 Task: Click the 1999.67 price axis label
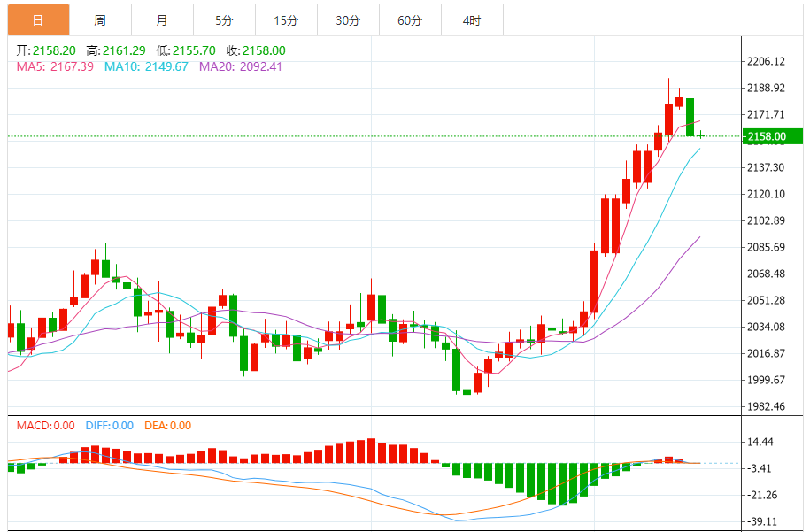pos(766,380)
